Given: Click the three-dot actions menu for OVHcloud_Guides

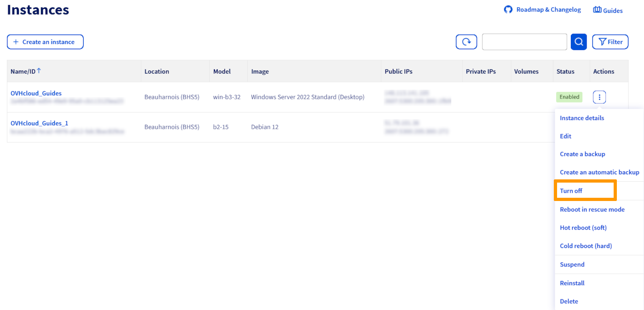Looking at the screenshot, I should click(599, 97).
